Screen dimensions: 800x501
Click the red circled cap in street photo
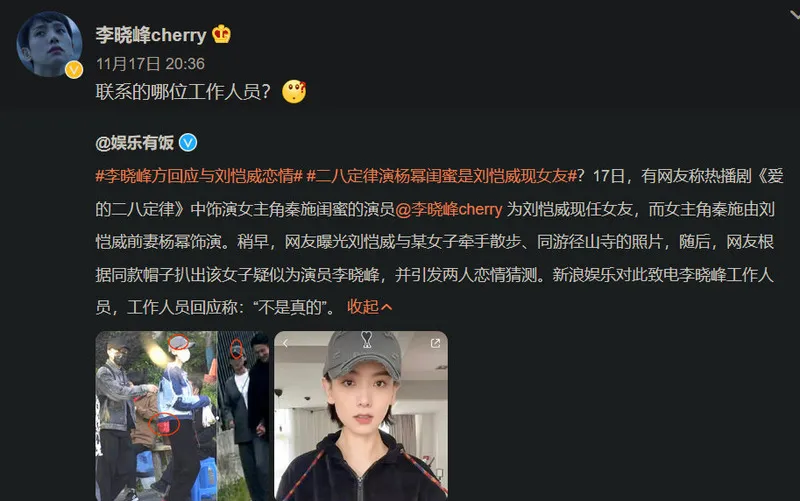click(179, 342)
